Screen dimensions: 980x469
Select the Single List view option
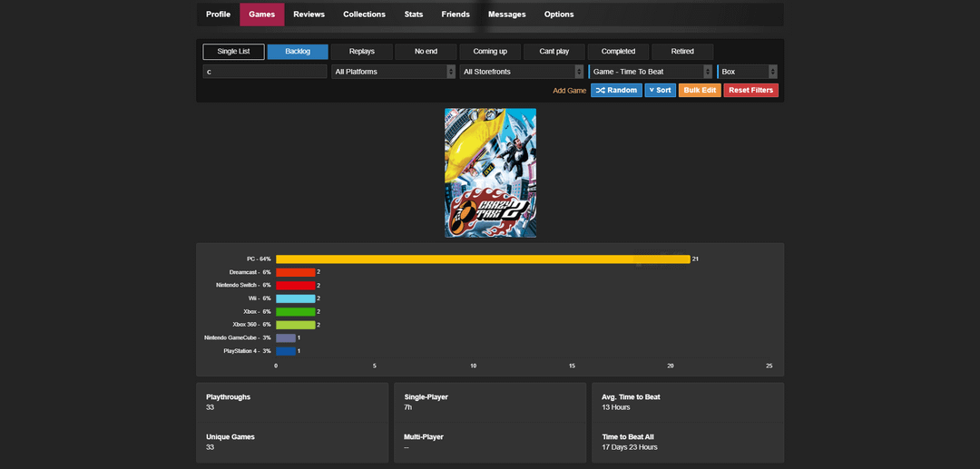[x=233, y=52]
